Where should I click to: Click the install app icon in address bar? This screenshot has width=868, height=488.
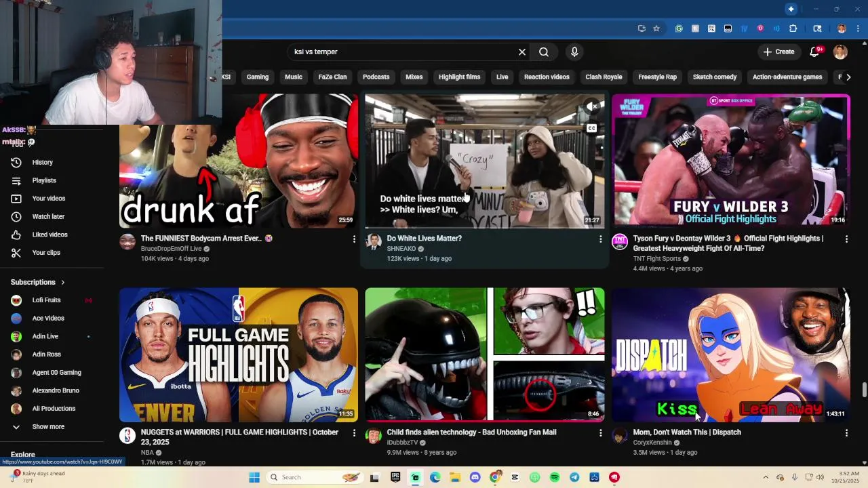tap(642, 28)
